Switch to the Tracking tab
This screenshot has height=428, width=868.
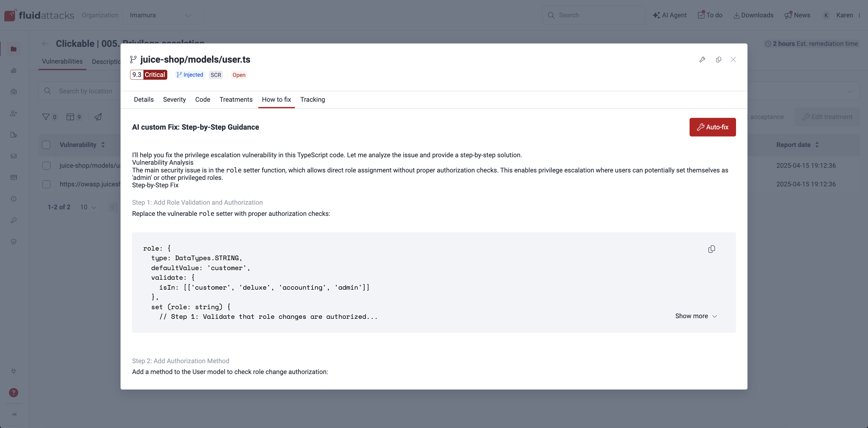pos(312,100)
